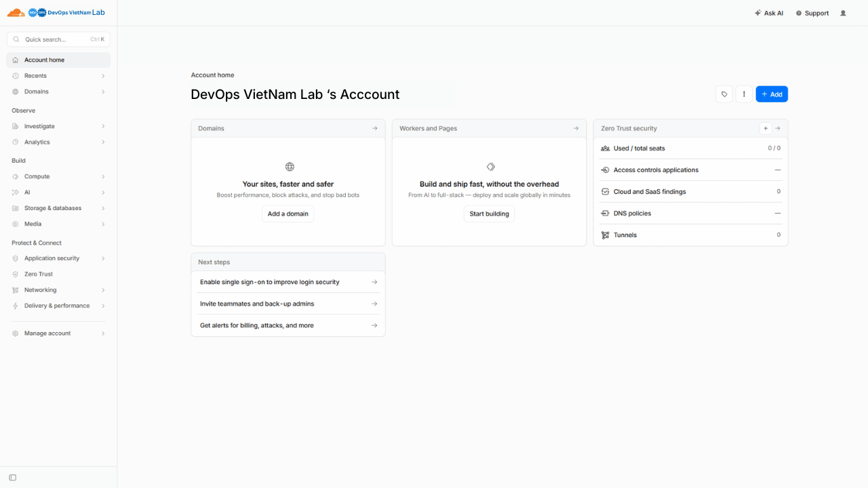The image size is (868, 488).
Task: Click the tag icon button
Action: (x=724, y=94)
